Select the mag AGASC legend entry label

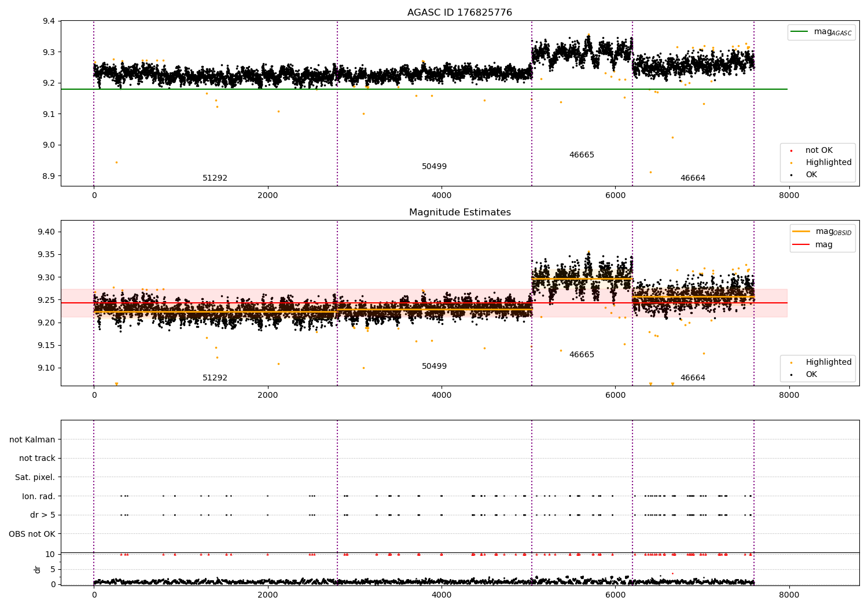click(x=833, y=32)
